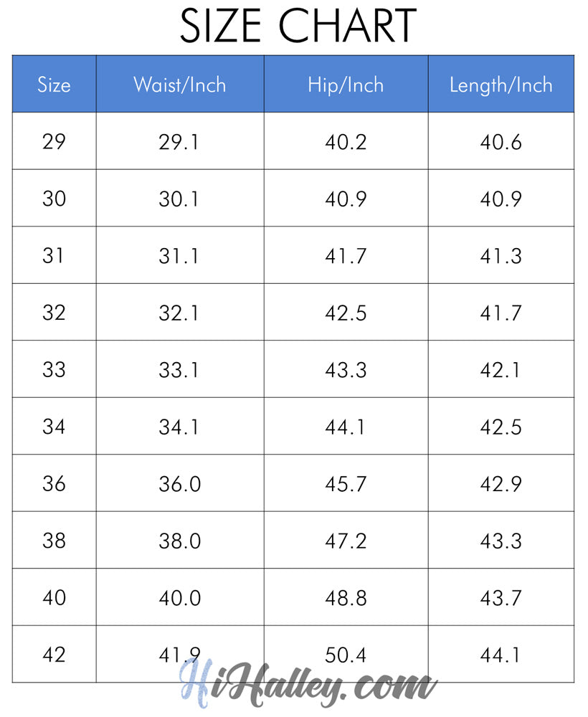The height and width of the screenshot is (717, 588).
Task: Click hip value 41.7 in size 31 row
Action: pyautogui.click(x=346, y=256)
